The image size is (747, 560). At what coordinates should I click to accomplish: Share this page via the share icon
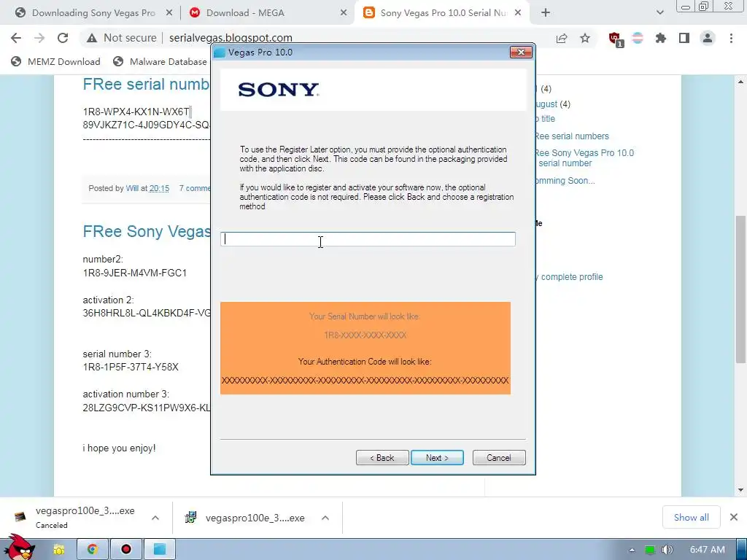pos(562,38)
